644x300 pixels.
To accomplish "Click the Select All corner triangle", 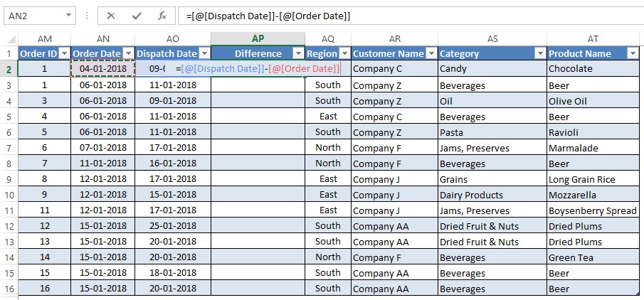I will click(x=11, y=39).
